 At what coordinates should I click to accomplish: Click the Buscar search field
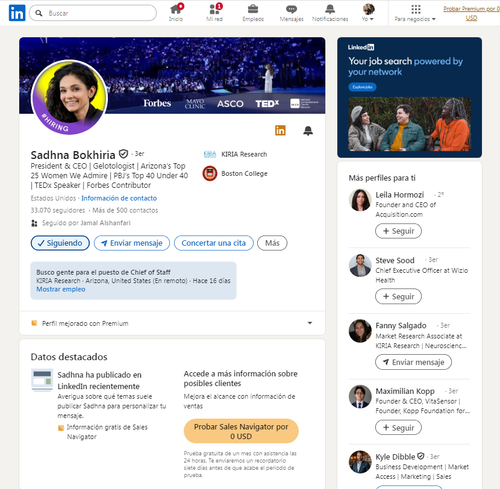tap(93, 13)
